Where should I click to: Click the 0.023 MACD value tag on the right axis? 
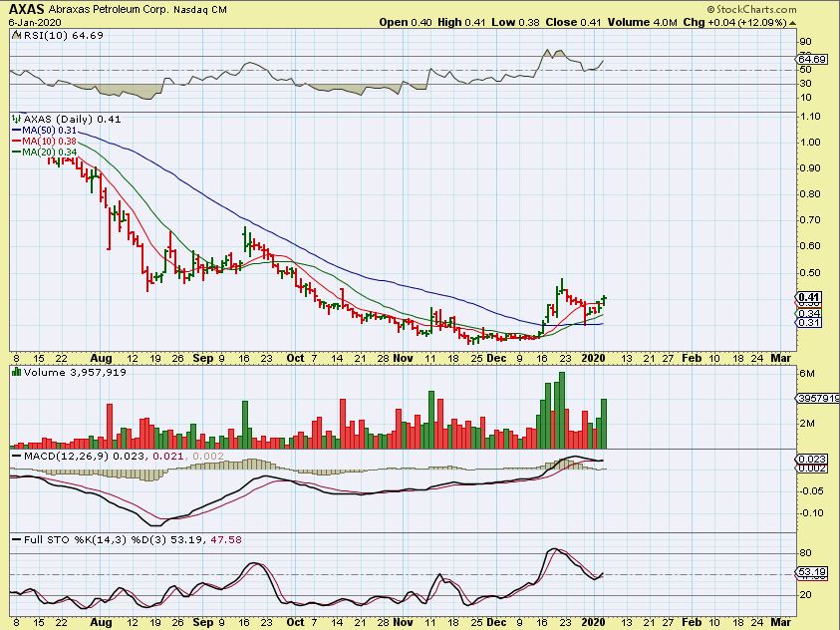812,460
